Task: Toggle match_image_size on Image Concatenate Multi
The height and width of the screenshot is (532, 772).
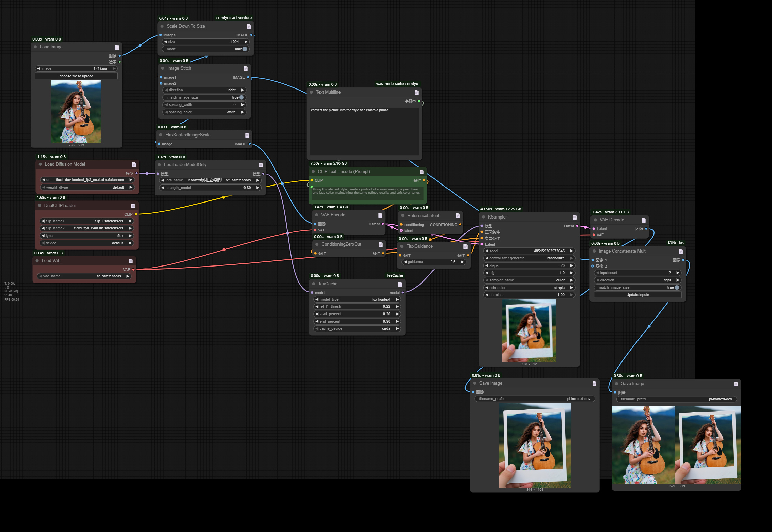Action: tap(677, 287)
